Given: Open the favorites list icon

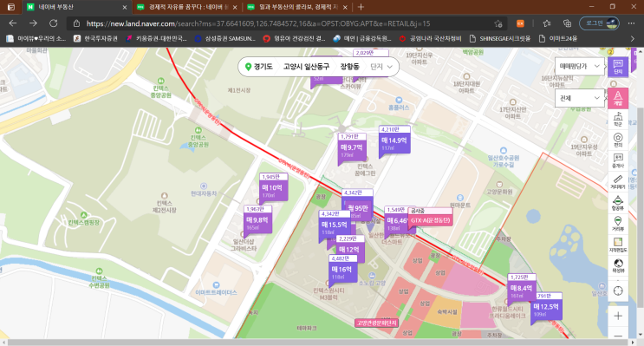Looking at the screenshot, I should 547,23.
